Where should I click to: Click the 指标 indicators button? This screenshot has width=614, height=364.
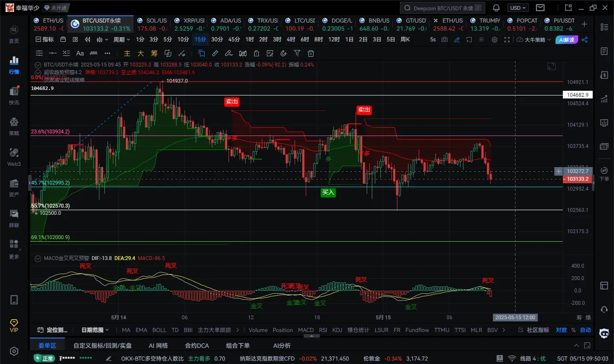pyautogui.click(x=45, y=39)
